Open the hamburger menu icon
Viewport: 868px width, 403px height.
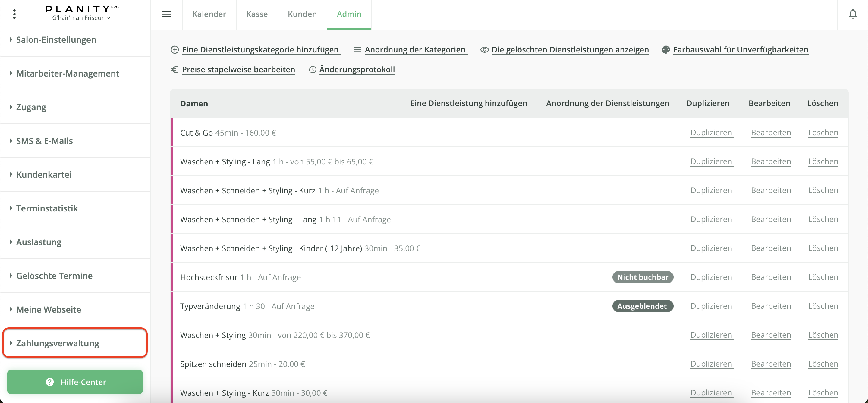[166, 14]
